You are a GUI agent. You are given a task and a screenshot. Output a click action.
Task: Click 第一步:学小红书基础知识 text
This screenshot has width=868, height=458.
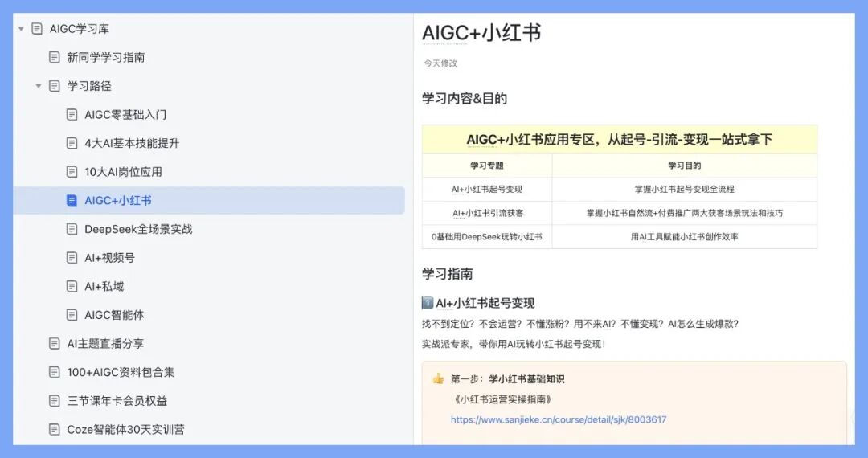click(x=508, y=379)
